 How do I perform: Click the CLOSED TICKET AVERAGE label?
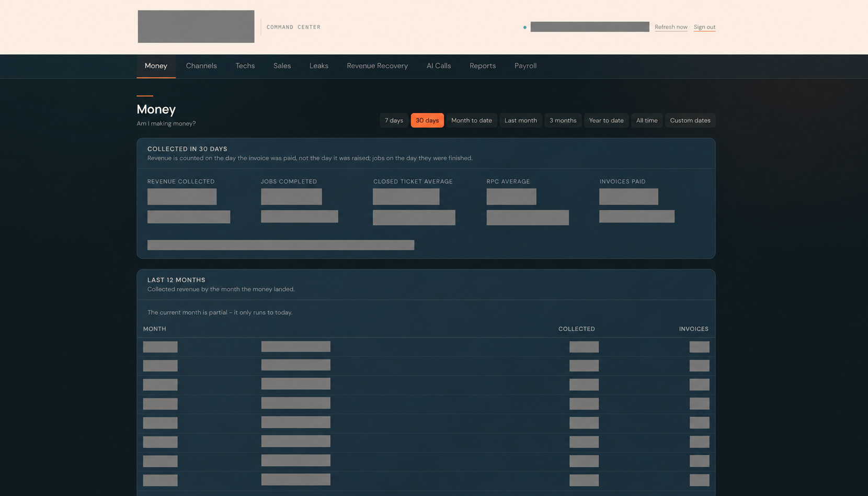(x=413, y=182)
